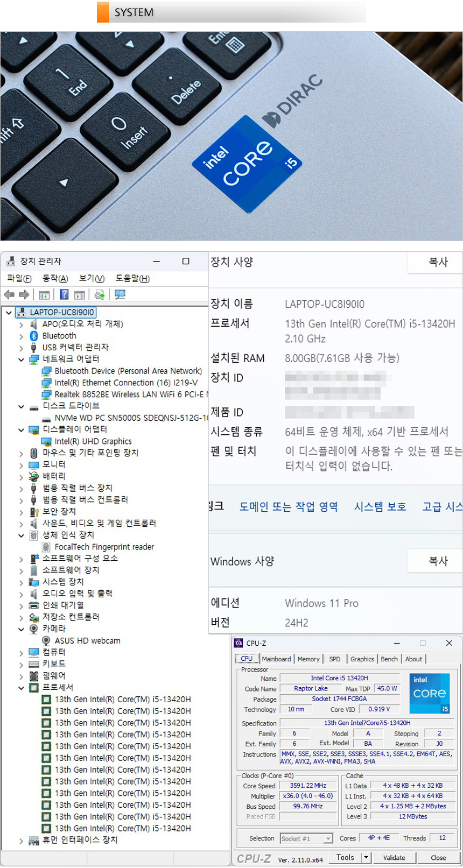The image size is (463, 868).
Task: Open the 동작(A) menu
Action: coord(55,278)
